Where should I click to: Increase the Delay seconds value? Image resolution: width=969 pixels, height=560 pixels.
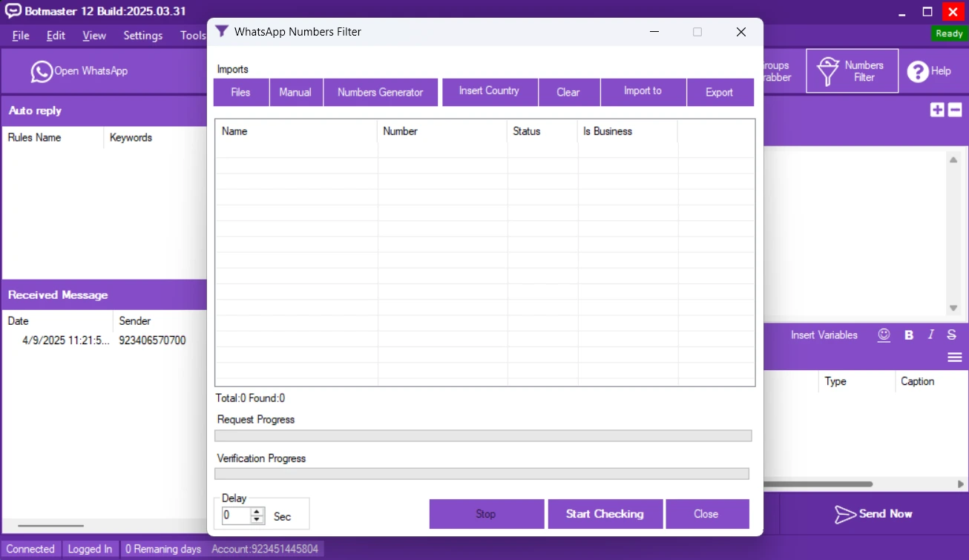point(257,512)
